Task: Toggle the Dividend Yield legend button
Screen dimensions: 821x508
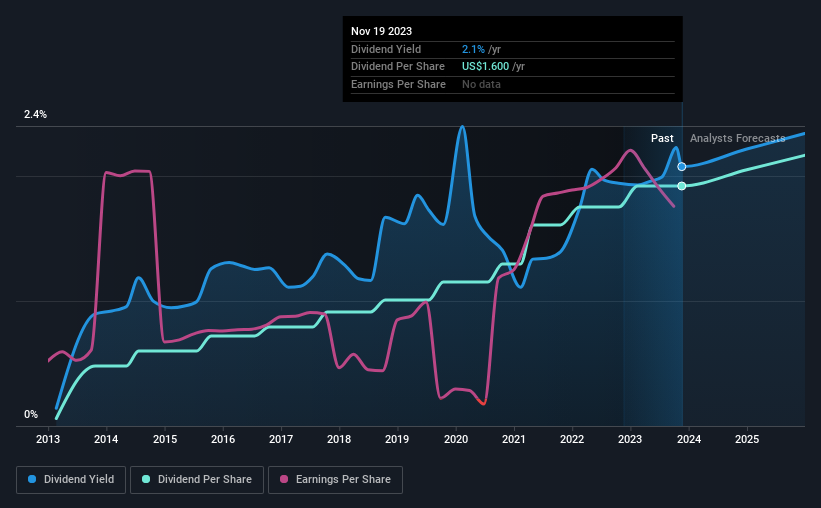Action: coord(71,480)
